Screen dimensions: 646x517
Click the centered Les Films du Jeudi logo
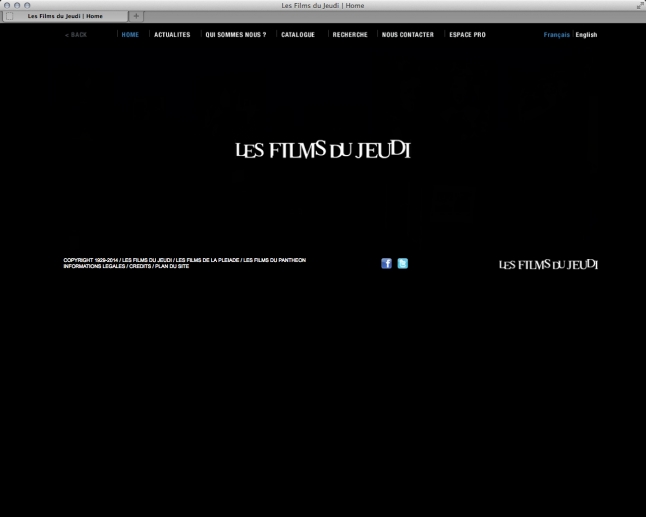click(323, 150)
